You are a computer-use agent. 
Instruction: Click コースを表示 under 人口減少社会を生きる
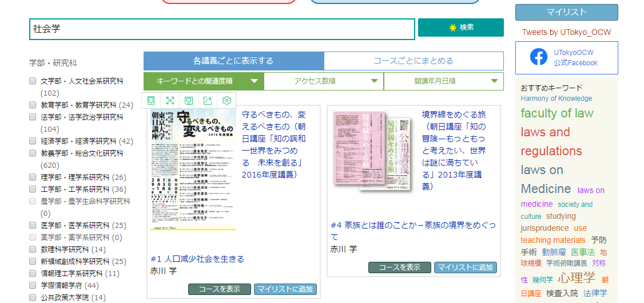click(x=219, y=289)
